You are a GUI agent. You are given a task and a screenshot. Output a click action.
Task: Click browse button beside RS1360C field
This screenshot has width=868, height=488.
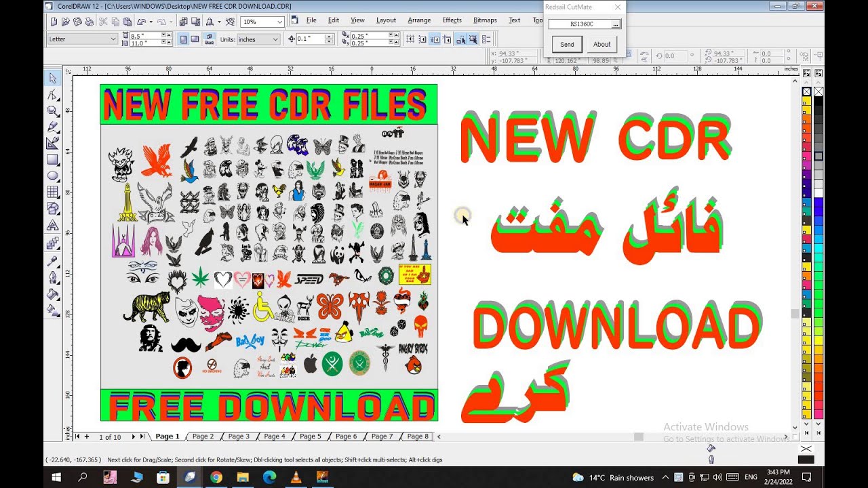coord(615,24)
